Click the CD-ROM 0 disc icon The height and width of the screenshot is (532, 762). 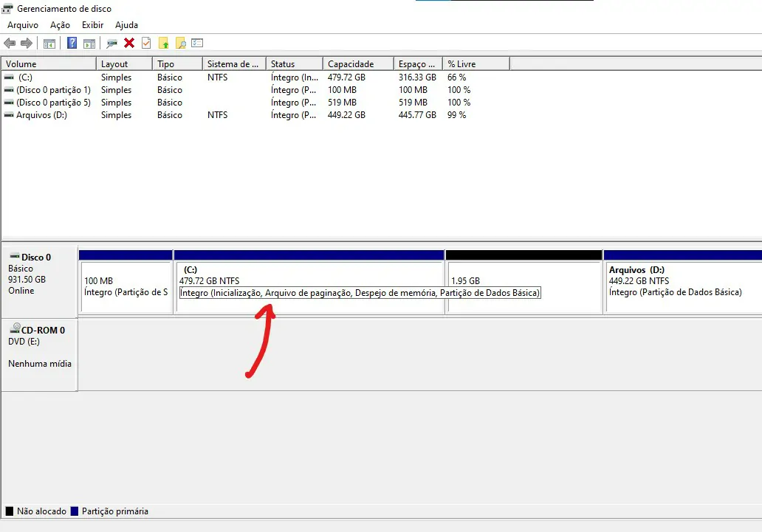pos(15,328)
